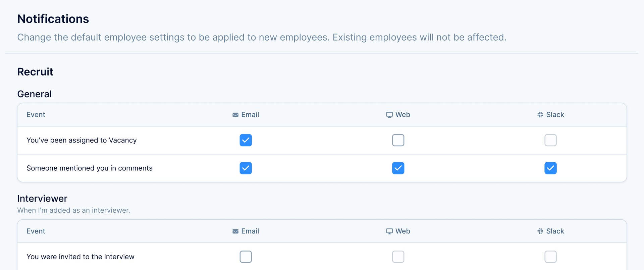Screen dimensions: 644x270
Task: Click the Web monitor icon in Interviewer table
Action: [389, 231]
